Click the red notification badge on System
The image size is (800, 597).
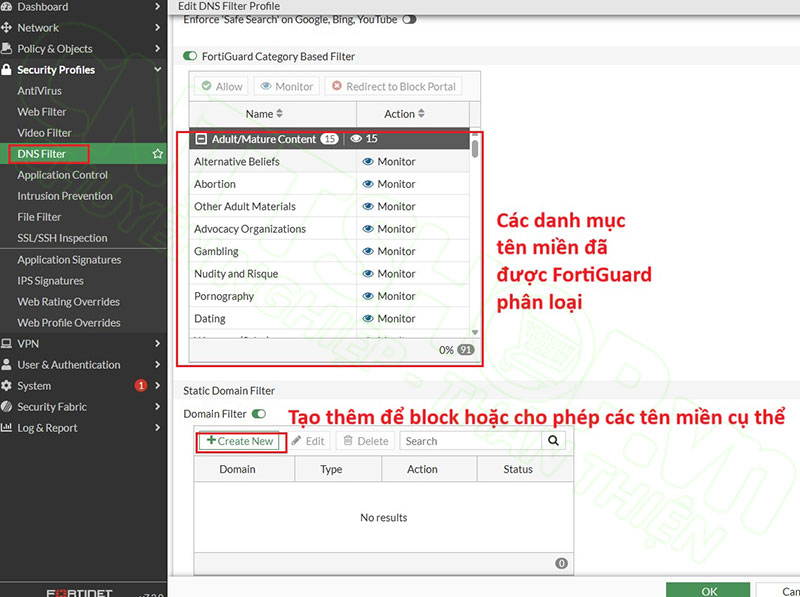tap(141, 385)
